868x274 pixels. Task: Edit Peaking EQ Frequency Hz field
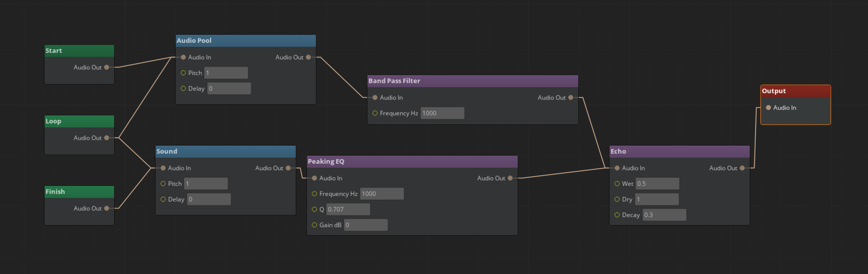(x=382, y=193)
